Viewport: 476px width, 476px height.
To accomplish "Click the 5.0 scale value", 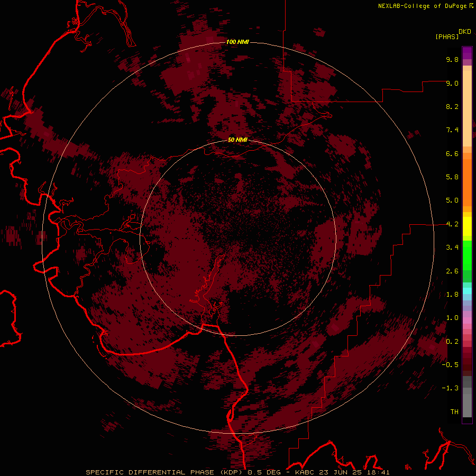I will click(452, 200).
